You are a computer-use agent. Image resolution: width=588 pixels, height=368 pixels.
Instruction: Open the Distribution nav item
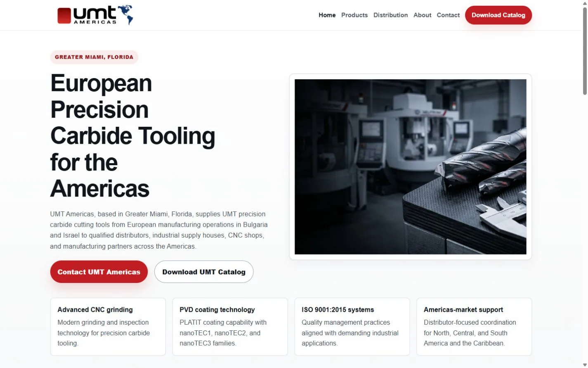tap(390, 15)
